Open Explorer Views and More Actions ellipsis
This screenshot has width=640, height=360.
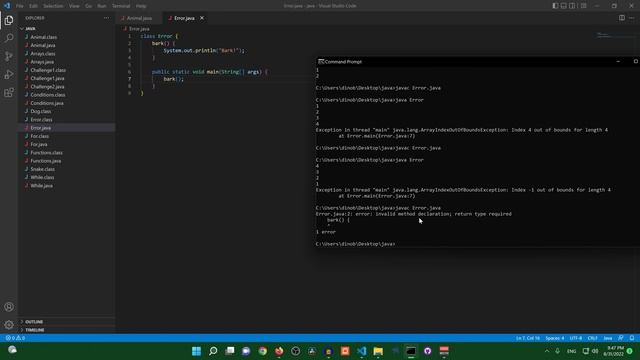(107, 18)
